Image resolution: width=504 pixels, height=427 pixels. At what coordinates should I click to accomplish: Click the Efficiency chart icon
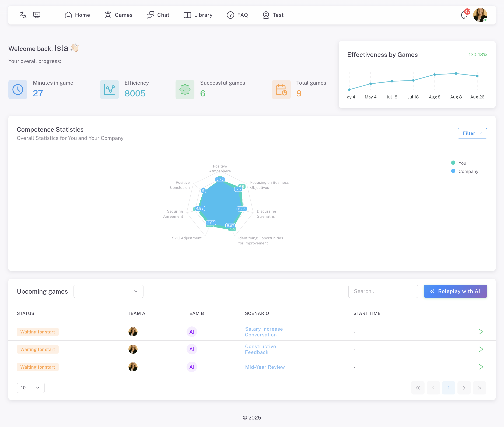coord(109,90)
